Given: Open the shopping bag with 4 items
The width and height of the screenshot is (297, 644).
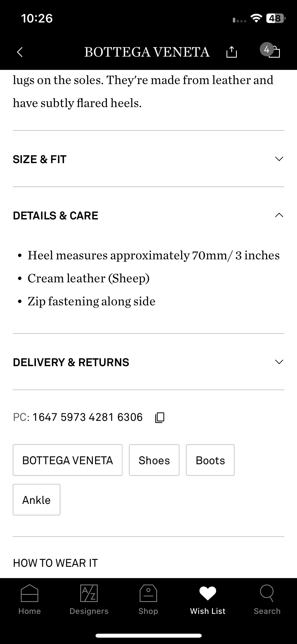Looking at the screenshot, I should (x=270, y=50).
